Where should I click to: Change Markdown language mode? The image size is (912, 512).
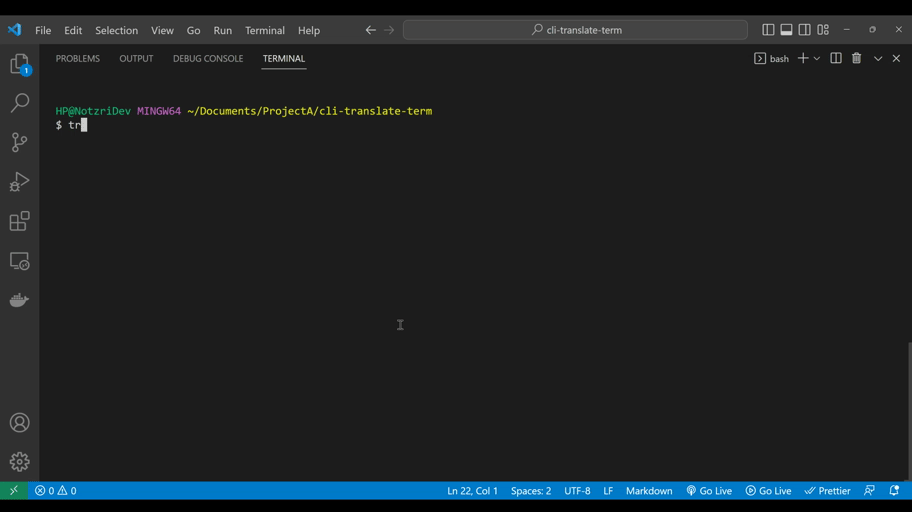[649, 490]
